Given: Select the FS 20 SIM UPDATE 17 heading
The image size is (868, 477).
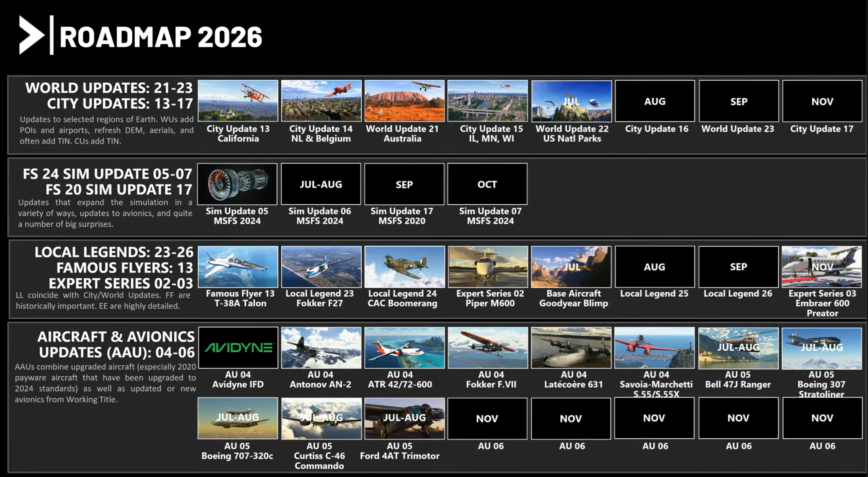Looking at the screenshot, I should (x=119, y=190).
